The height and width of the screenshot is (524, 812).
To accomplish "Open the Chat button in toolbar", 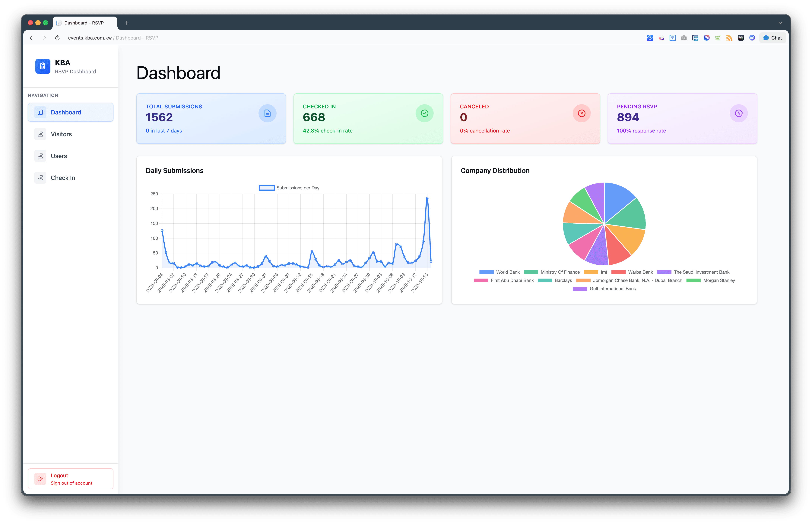I will tap(772, 38).
